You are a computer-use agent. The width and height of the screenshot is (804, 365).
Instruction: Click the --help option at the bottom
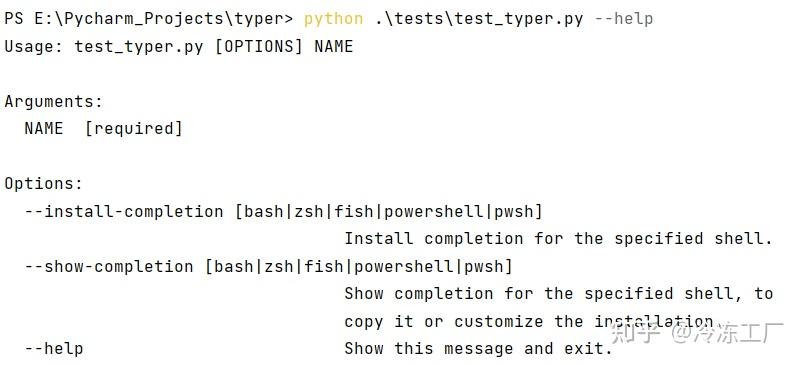[x=53, y=349]
